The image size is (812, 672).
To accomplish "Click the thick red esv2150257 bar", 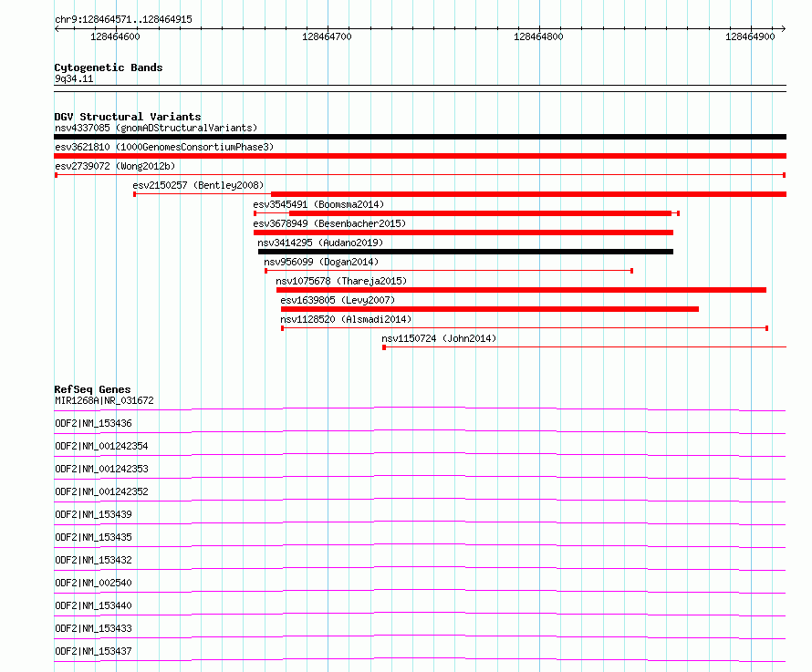I will (x=529, y=194).
